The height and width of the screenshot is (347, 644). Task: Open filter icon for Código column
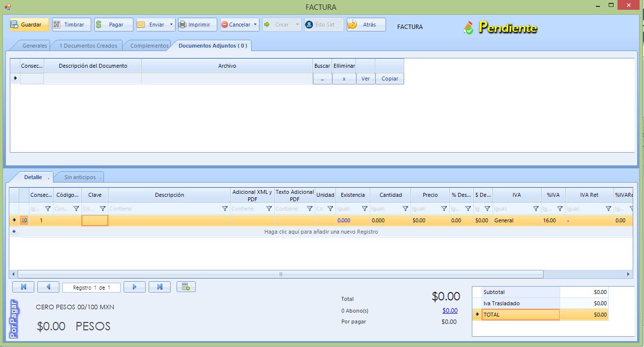click(76, 209)
